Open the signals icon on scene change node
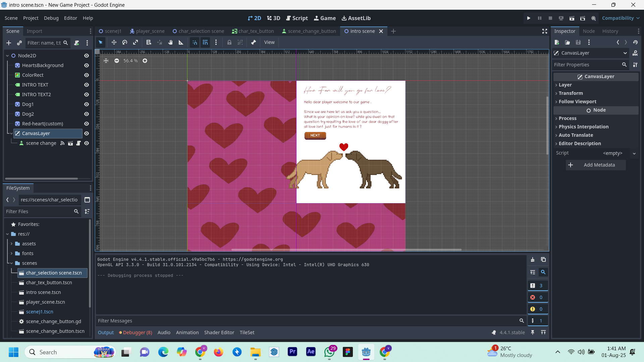 tap(62, 143)
